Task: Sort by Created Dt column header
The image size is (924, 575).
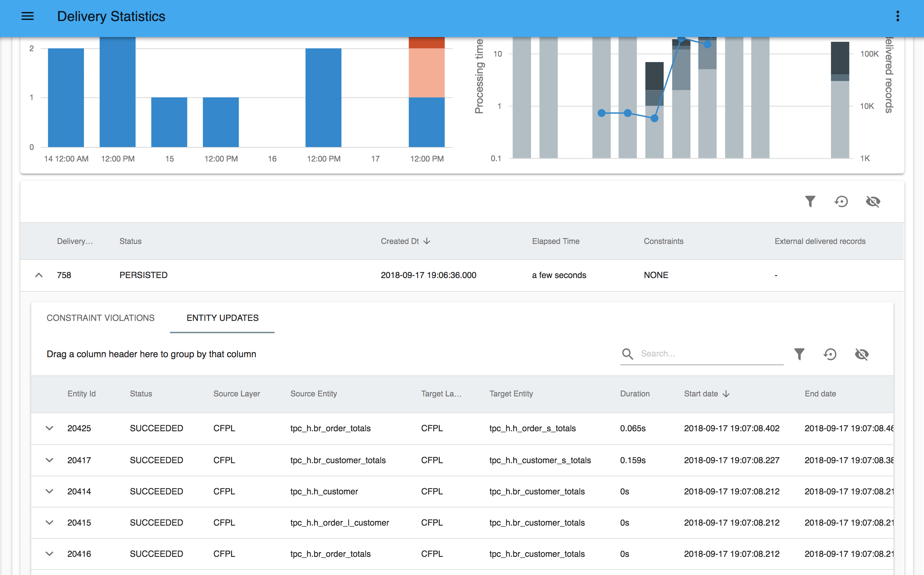Action: (400, 241)
